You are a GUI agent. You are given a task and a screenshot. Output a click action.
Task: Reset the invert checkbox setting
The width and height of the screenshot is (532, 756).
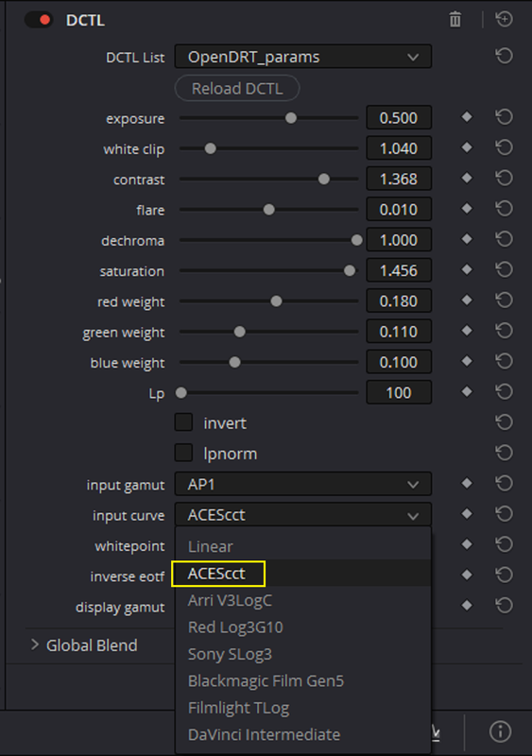(x=504, y=422)
